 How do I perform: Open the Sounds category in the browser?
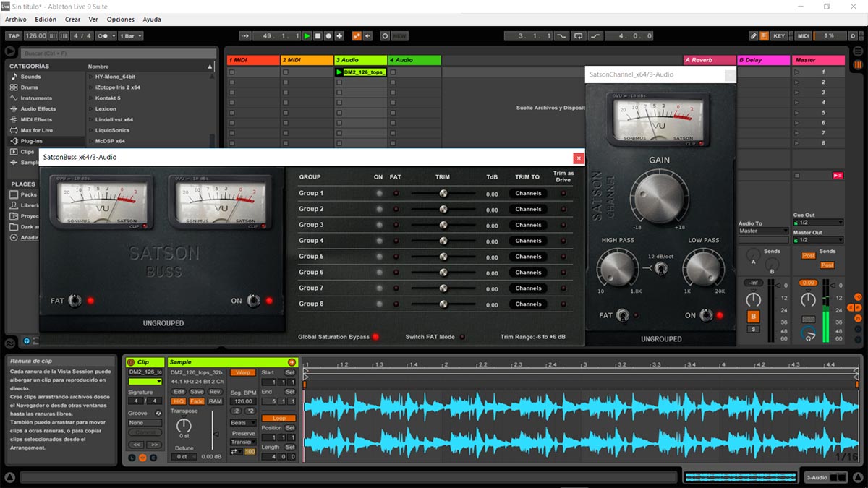30,77
